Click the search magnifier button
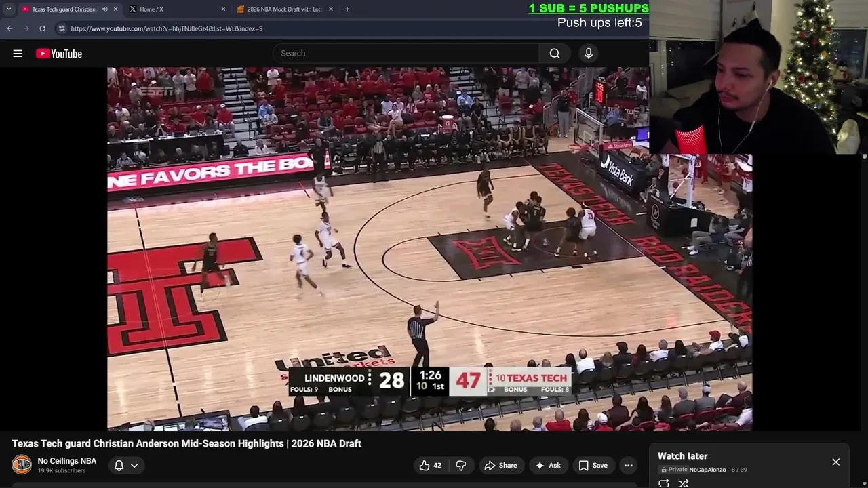The height and width of the screenshot is (488, 868). [555, 54]
